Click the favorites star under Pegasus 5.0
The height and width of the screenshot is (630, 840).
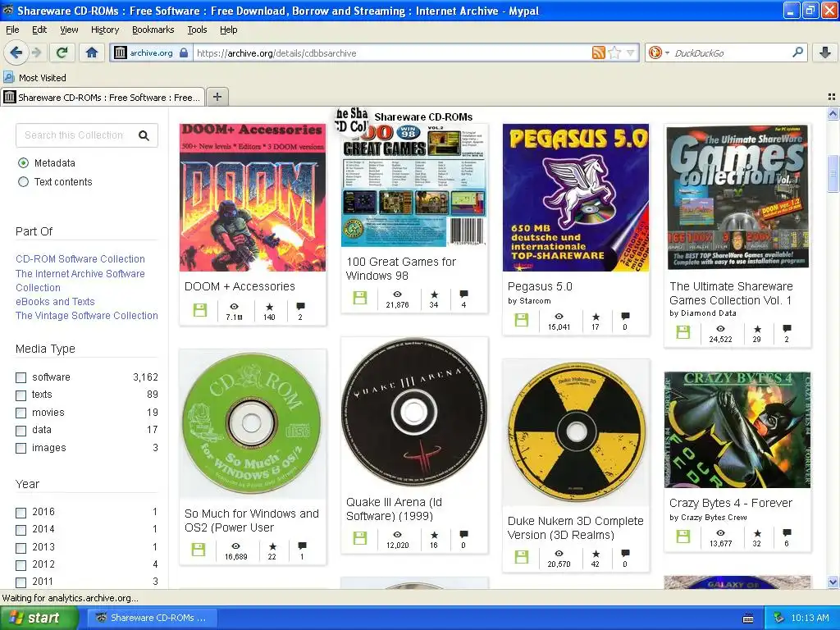596,316
